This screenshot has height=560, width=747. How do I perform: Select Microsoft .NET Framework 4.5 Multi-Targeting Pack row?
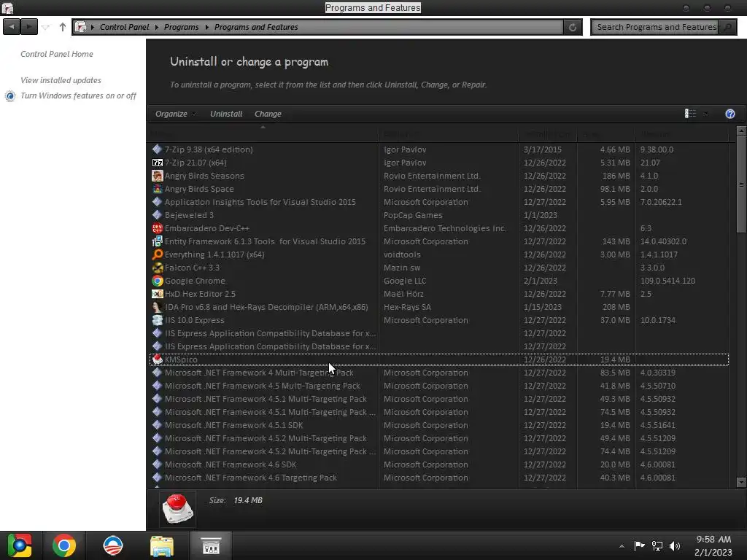[x=439, y=386]
